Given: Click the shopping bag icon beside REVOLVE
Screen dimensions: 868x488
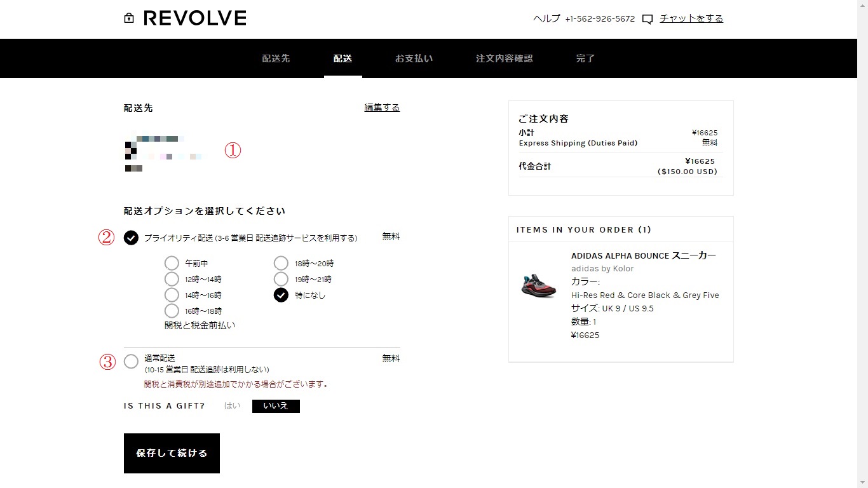Looking at the screenshot, I should [129, 18].
